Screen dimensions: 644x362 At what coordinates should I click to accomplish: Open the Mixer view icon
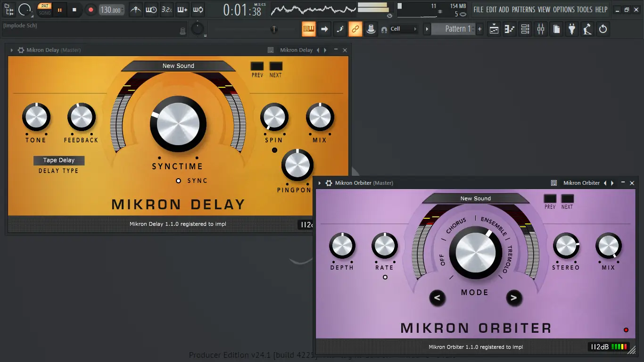[x=541, y=29]
